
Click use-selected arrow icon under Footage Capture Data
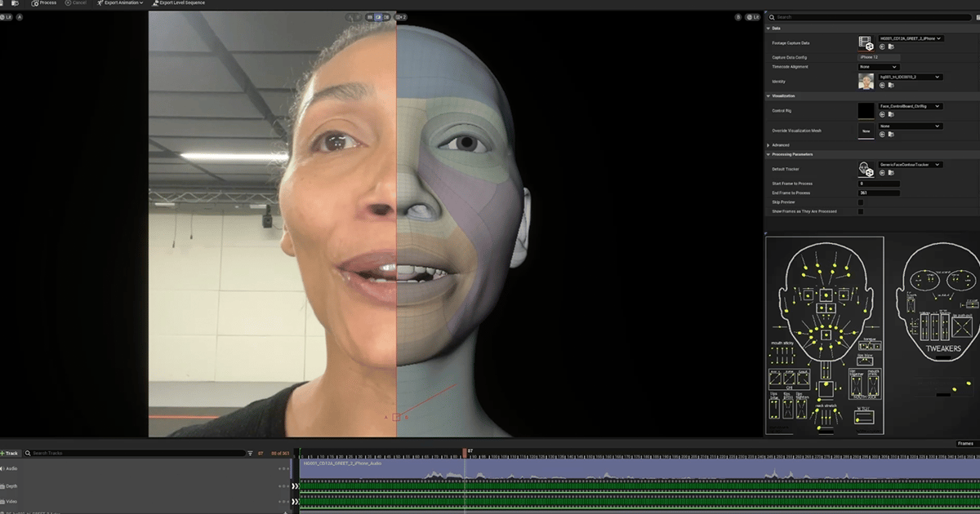point(882,47)
